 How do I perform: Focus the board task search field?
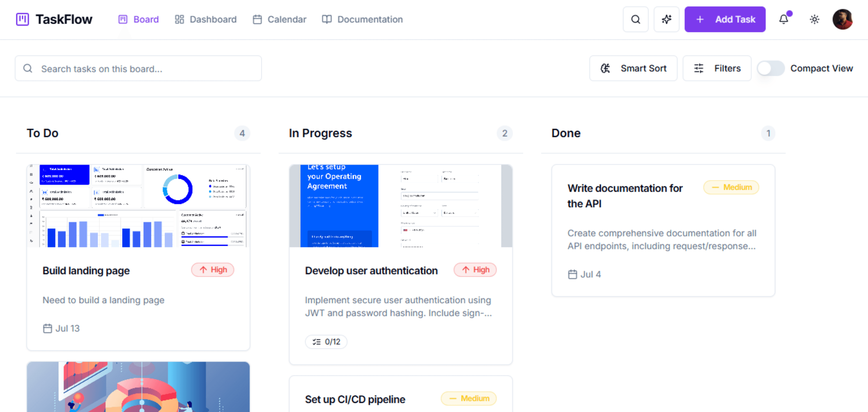(138, 69)
